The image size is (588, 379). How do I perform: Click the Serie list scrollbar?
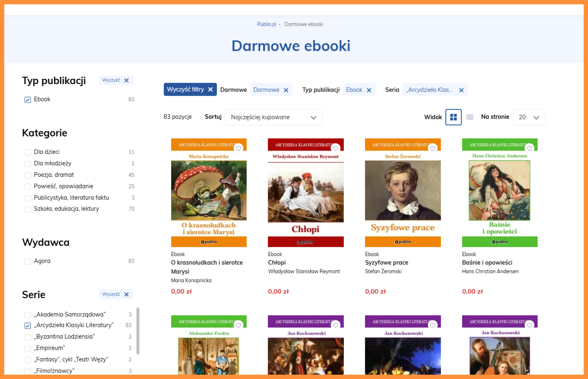click(x=138, y=331)
